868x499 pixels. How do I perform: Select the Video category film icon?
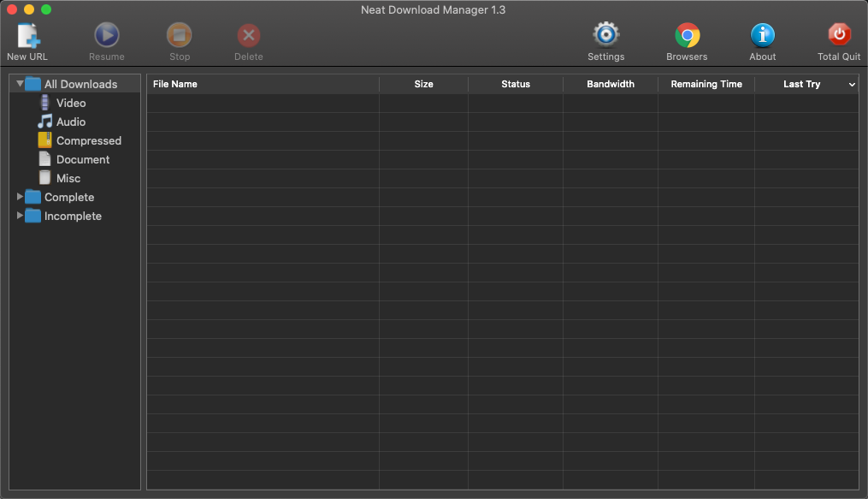[x=44, y=103]
